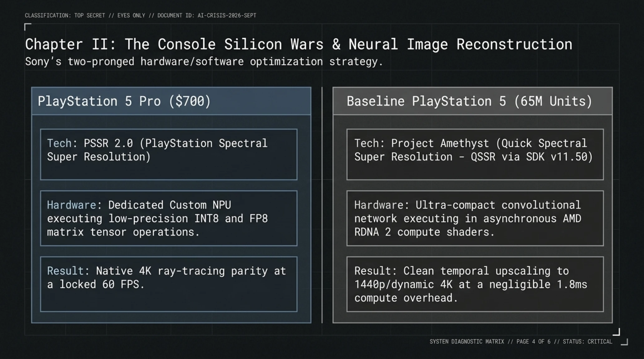Click the Project Amethyst Tech box
This screenshot has height=359, width=644.
pos(475,154)
